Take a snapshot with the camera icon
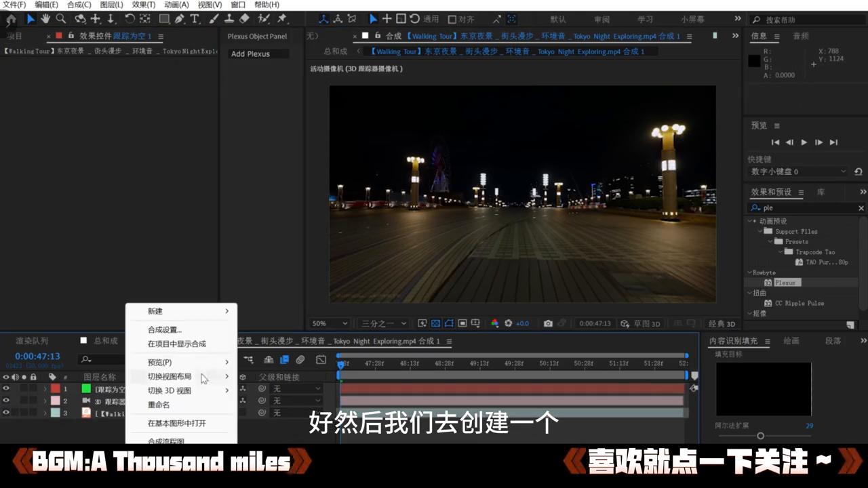The width and height of the screenshot is (868, 488). pos(548,323)
